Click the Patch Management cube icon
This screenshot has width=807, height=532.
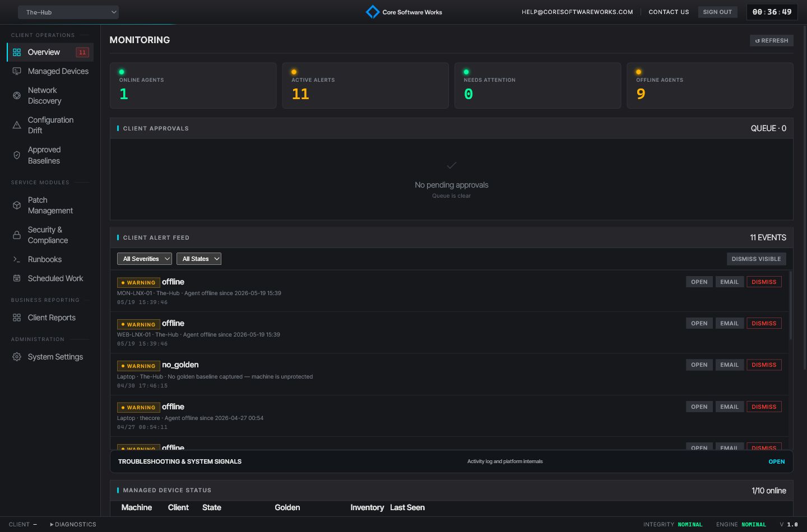tap(17, 206)
